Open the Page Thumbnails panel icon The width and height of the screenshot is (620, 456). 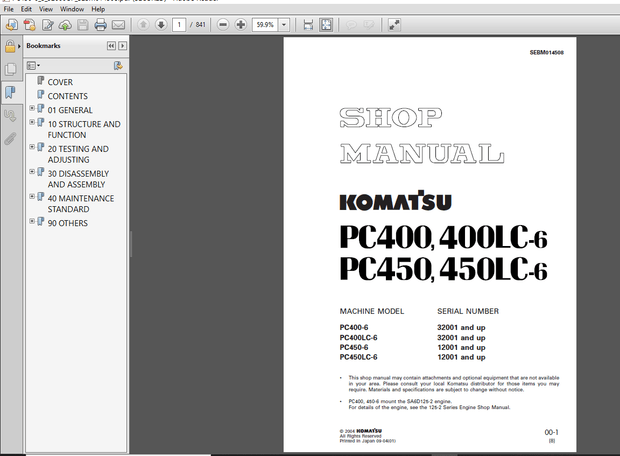pyautogui.click(x=10, y=70)
